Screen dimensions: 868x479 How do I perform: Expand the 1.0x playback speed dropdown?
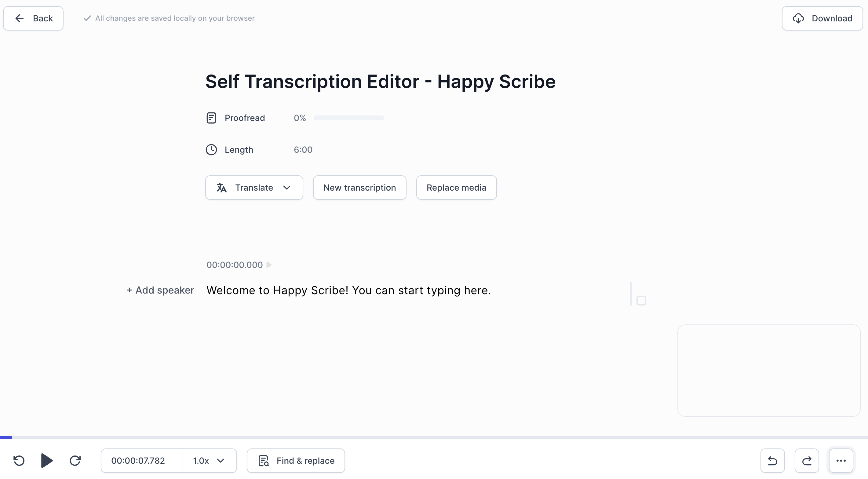point(209,460)
